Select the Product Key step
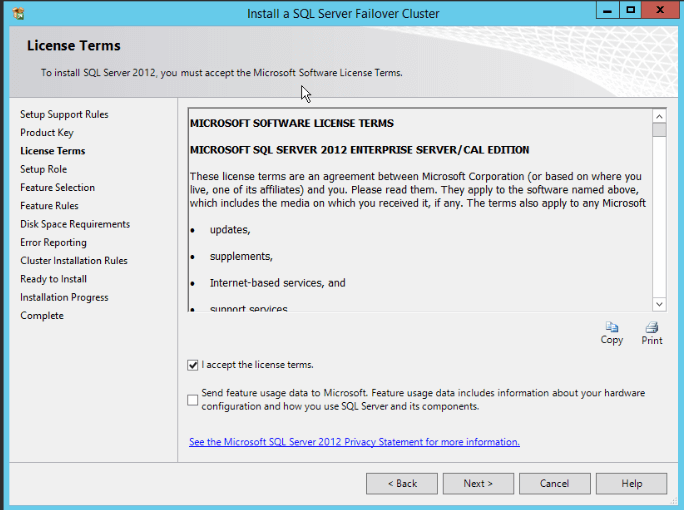Image resolution: width=684 pixels, height=510 pixels. [47, 133]
